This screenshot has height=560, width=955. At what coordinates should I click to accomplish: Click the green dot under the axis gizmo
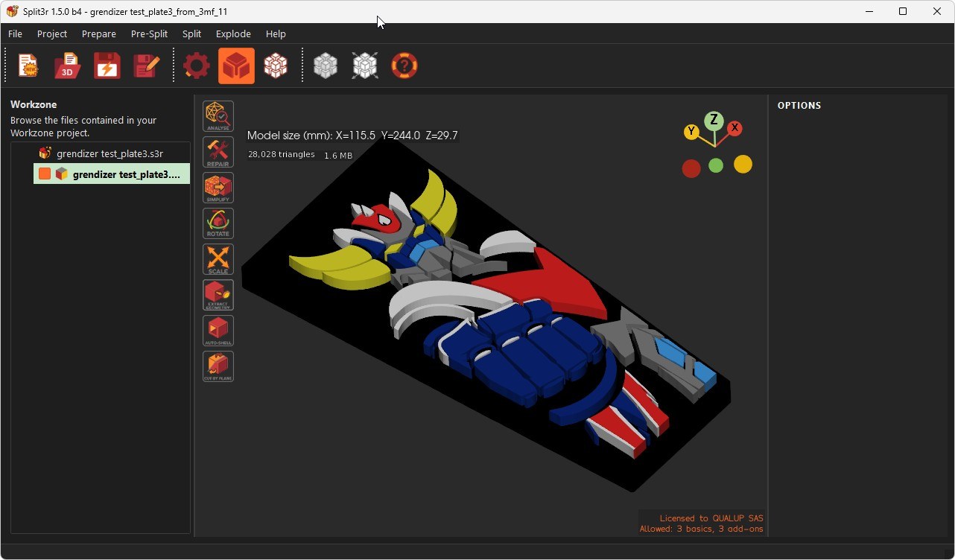[x=716, y=166]
